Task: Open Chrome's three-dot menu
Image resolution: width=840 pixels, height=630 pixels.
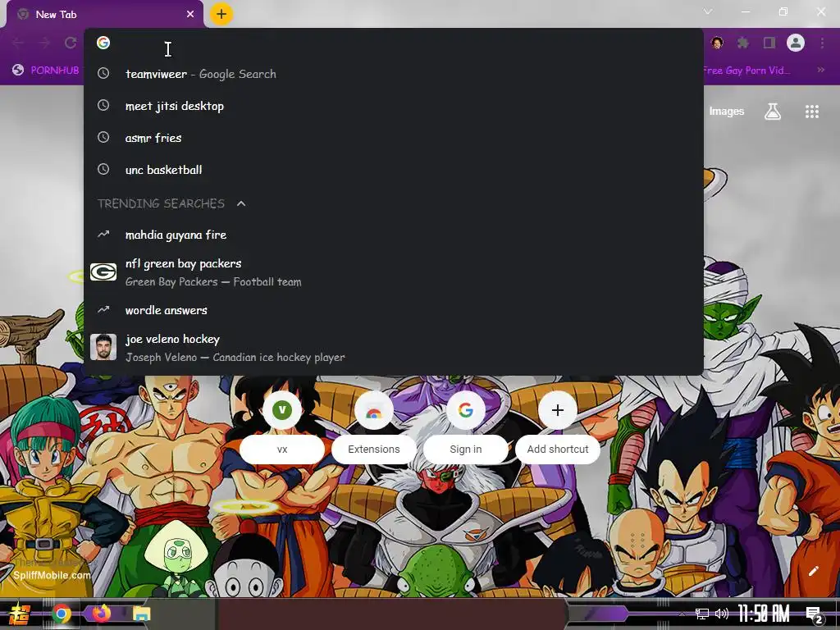Action: pos(822,43)
